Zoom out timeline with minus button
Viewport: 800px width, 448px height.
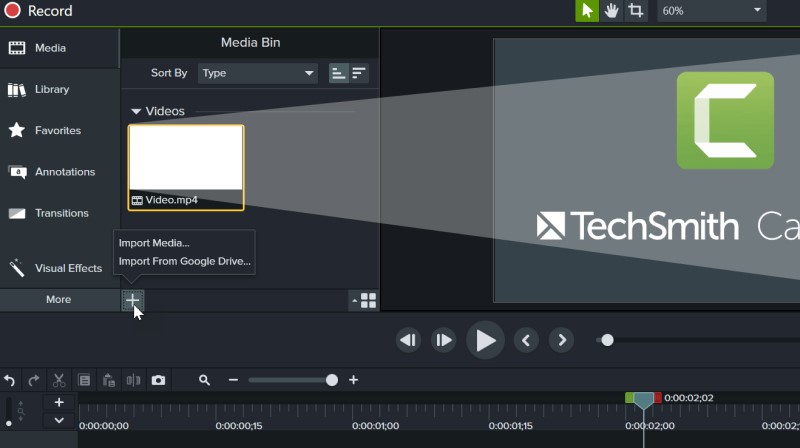point(233,380)
